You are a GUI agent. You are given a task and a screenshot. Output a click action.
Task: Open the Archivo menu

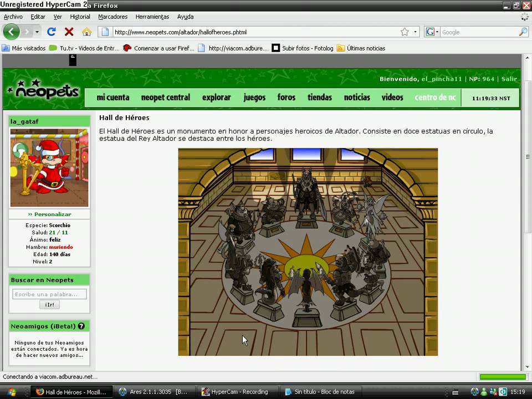pos(13,17)
